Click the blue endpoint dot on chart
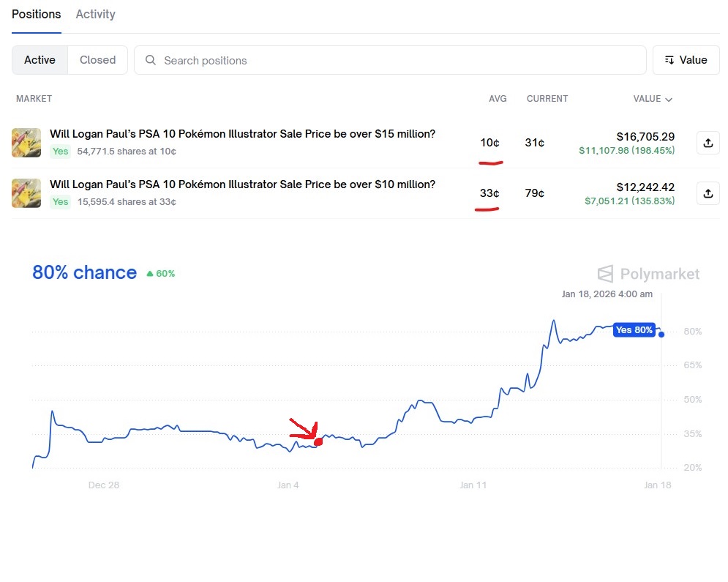Image resolution: width=728 pixels, height=582 pixels. tap(661, 335)
